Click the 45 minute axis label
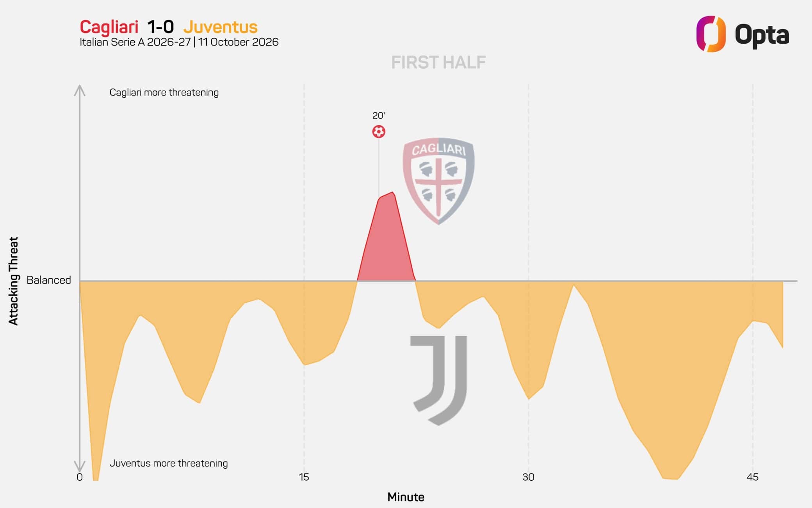The width and height of the screenshot is (812, 508). pyautogui.click(x=752, y=477)
